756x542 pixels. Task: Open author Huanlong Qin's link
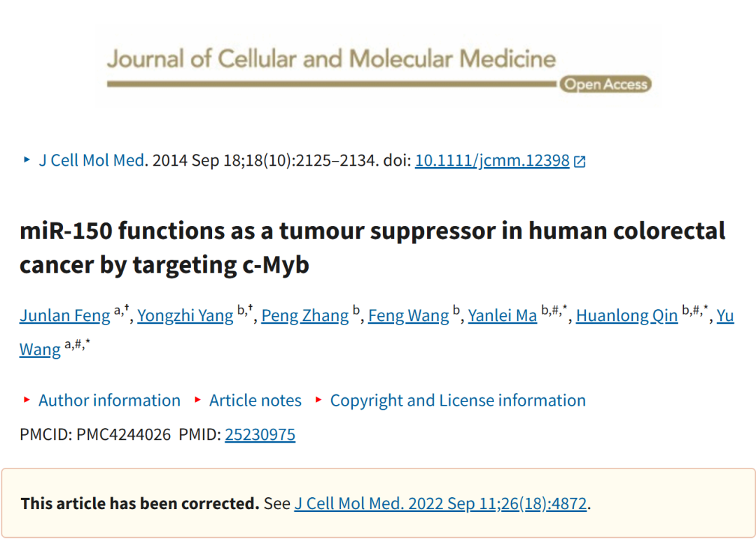tap(626, 315)
